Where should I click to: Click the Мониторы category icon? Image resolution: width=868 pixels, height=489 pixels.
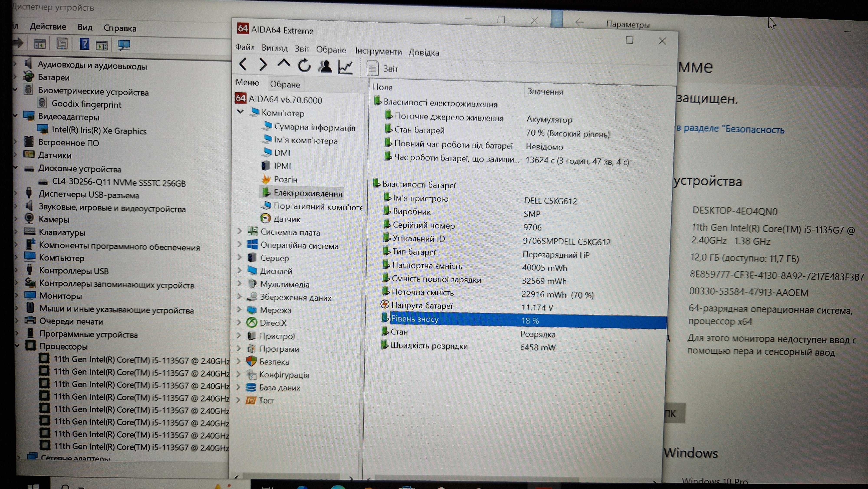30,296
